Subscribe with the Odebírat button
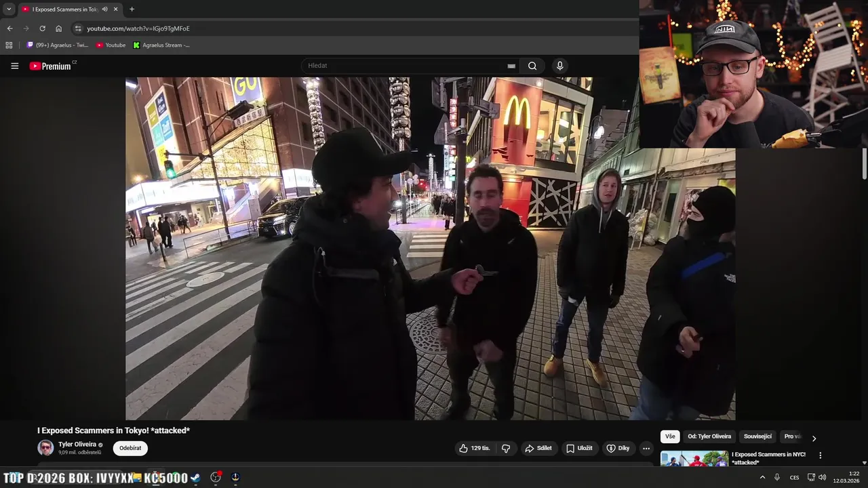 click(130, 448)
